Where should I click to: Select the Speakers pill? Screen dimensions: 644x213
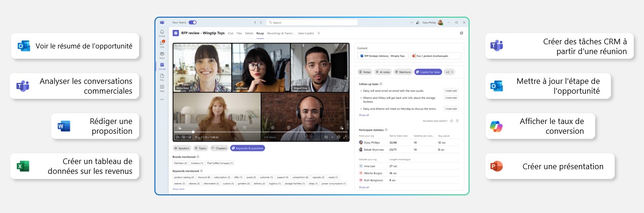tap(182, 148)
